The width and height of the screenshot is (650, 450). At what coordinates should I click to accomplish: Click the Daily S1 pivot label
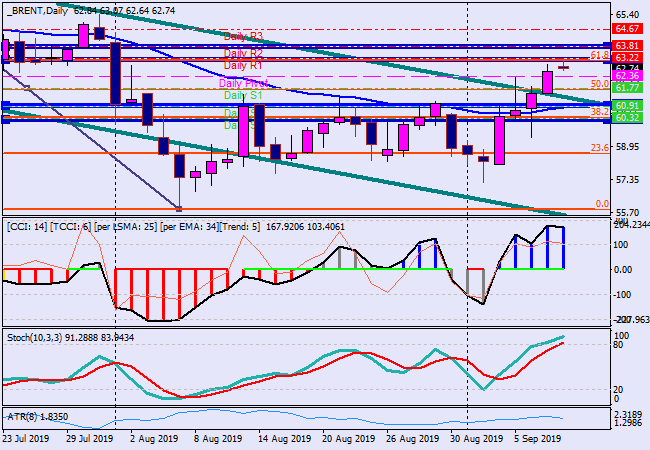click(x=242, y=96)
